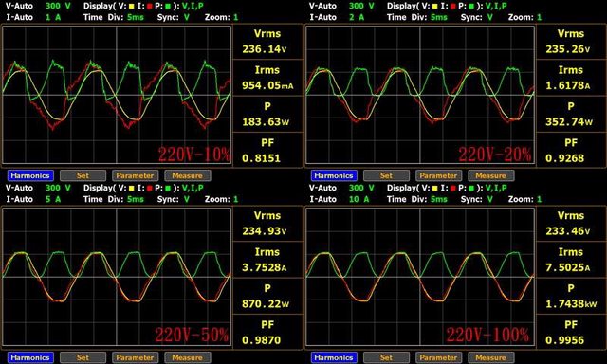Click Harmonics button in the 220V-20% panel
Screen dimensions: 607x364
334,175
